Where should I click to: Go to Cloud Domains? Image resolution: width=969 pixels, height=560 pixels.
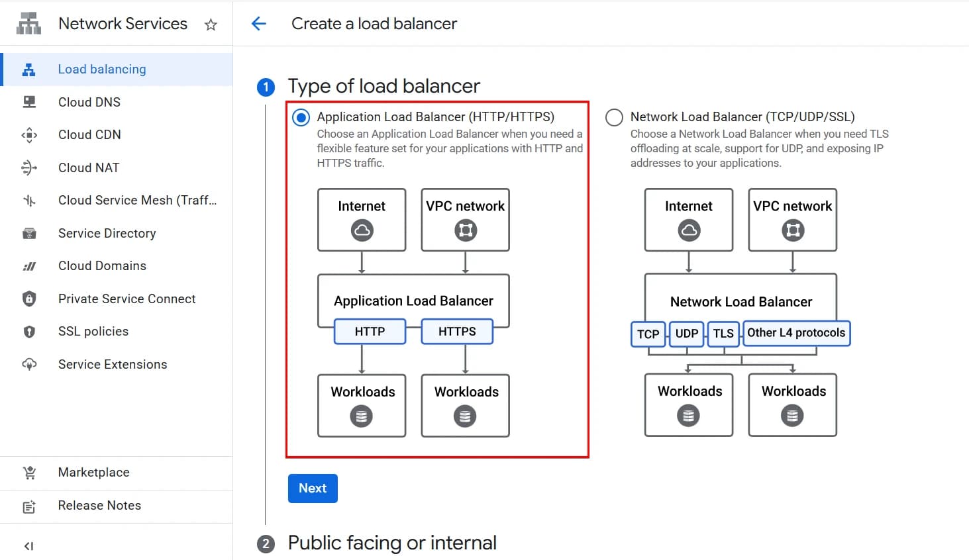tap(102, 265)
